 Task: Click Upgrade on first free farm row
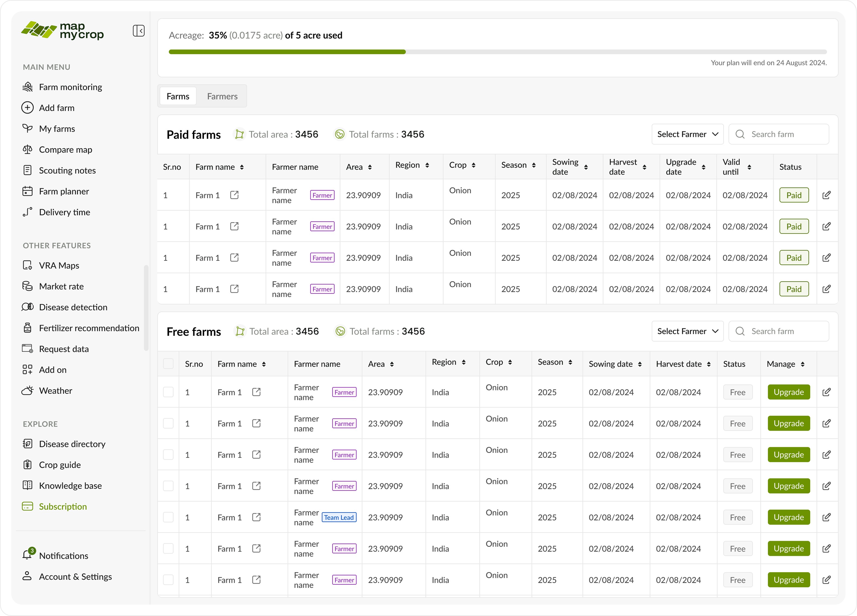[789, 392]
